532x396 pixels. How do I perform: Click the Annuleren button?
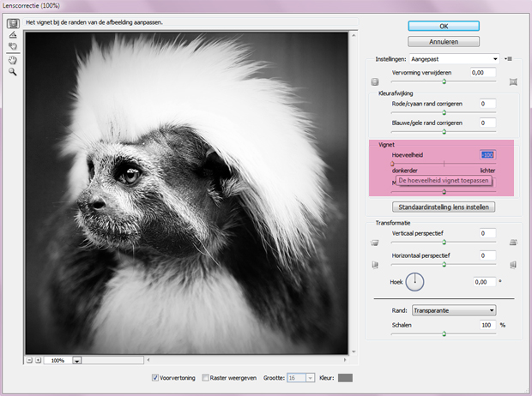[444, 42]
